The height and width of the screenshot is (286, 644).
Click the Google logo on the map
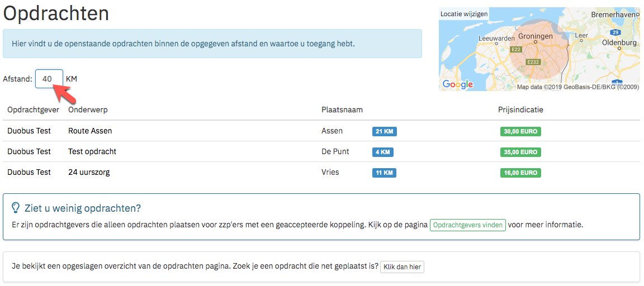pyautogui.click(x=457, y=84)
